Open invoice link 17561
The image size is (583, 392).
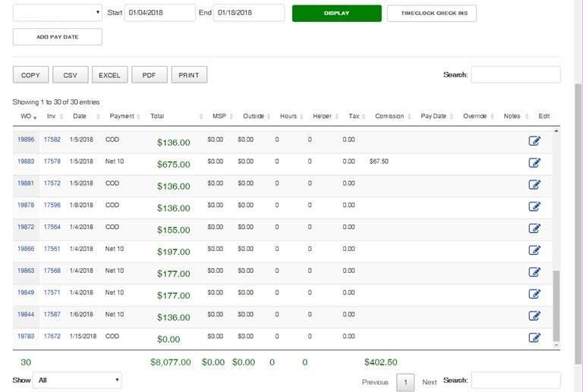(x=52, y=249)
